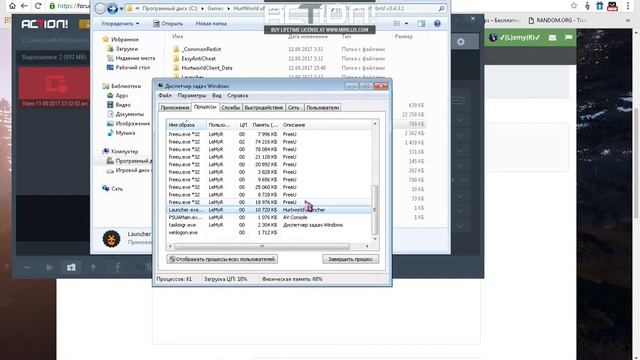Screen dimensions: 640x360
Task: Click Открыть in the Explorer toolbar
Action: tap(168, 24)
